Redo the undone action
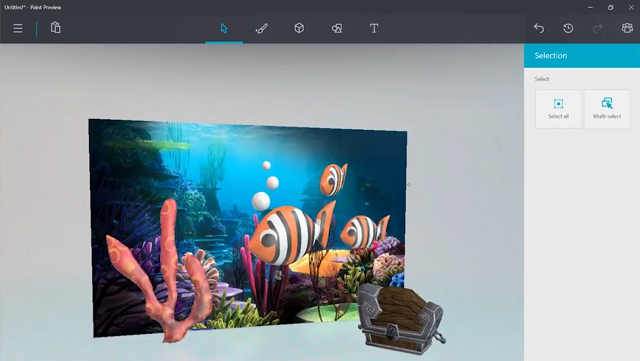Viewport: 640px width, 361px height. click(x=598, y=28)
